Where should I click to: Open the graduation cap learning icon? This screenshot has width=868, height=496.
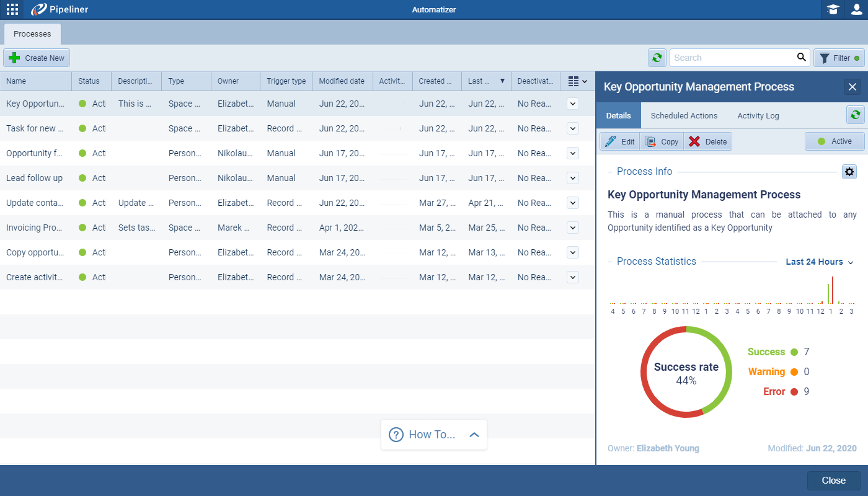tap(833, 9)
